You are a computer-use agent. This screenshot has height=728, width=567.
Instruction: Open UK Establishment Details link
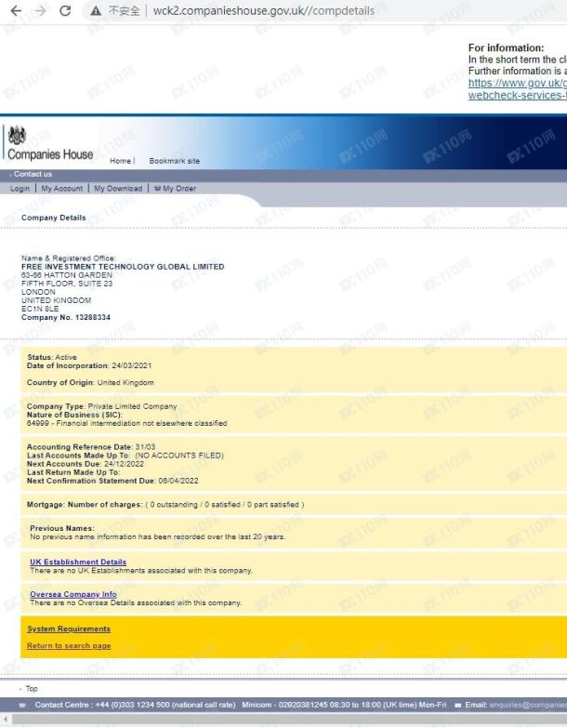(x=78, y=562)
